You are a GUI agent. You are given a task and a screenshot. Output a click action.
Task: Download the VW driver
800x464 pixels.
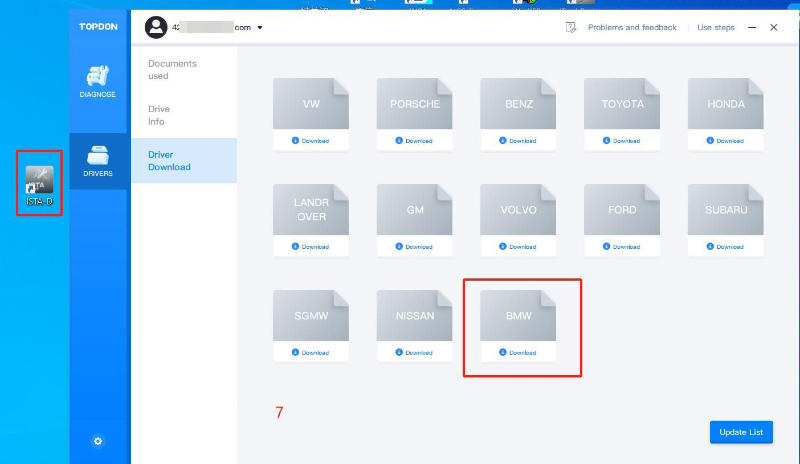pos(311,141)
